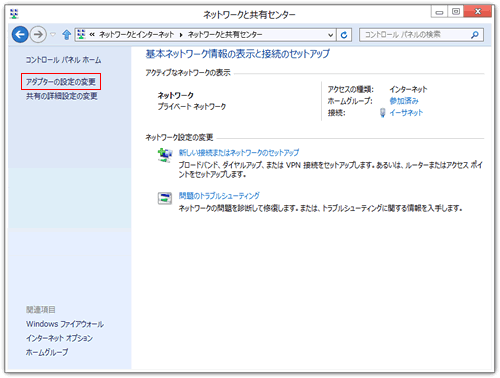500x378 pixels.
Task: Click the 参加済み homegroup link
Action: (x=404, y=101)
